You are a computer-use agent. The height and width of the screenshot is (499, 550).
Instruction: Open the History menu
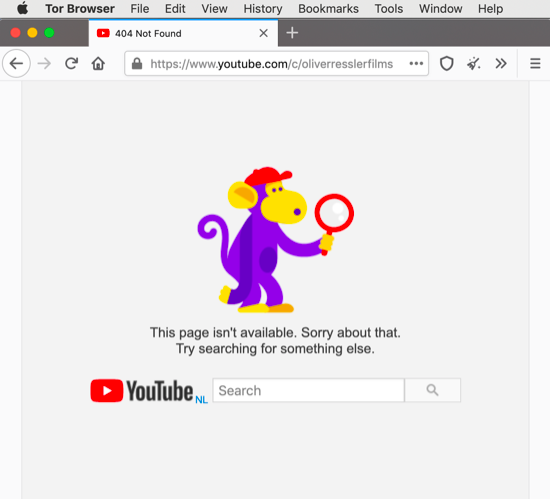tap(263, 9)
